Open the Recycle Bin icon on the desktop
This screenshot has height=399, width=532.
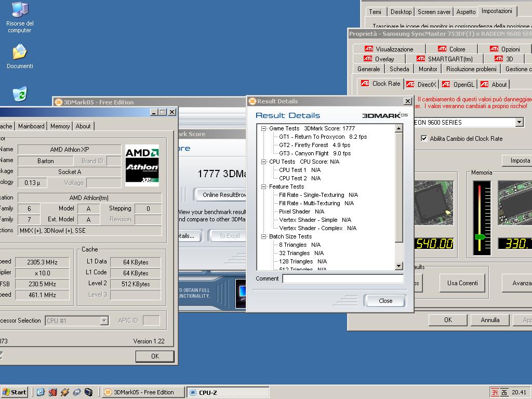click(20, 94)
